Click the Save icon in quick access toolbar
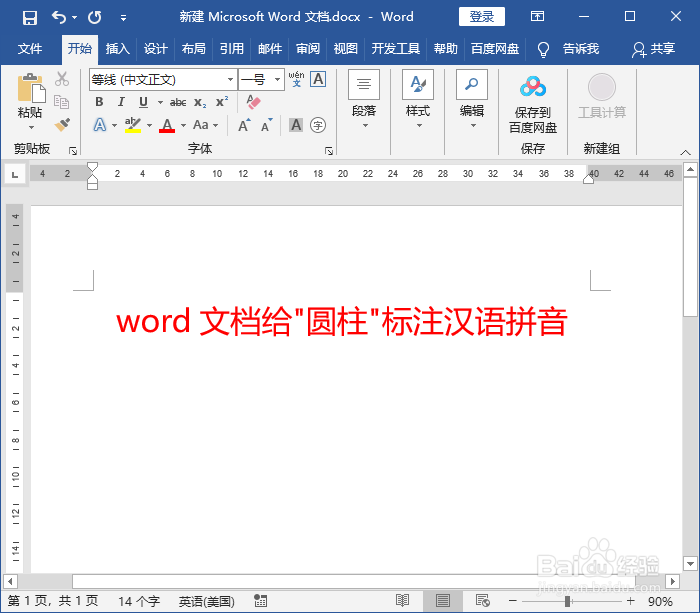This screenshot has width=700, height=613. tap(30, 17)
